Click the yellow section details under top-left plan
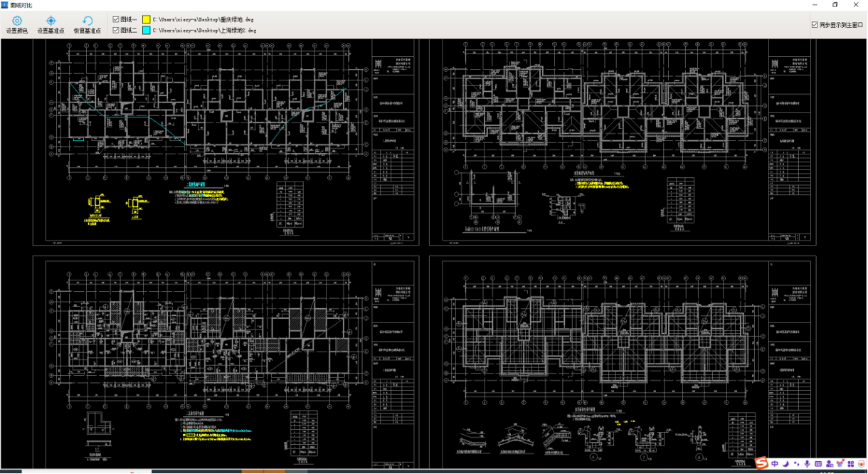Image resolution: width=868 pixels, height=474 pixels. pyautogui.click(x=115, y=209)
